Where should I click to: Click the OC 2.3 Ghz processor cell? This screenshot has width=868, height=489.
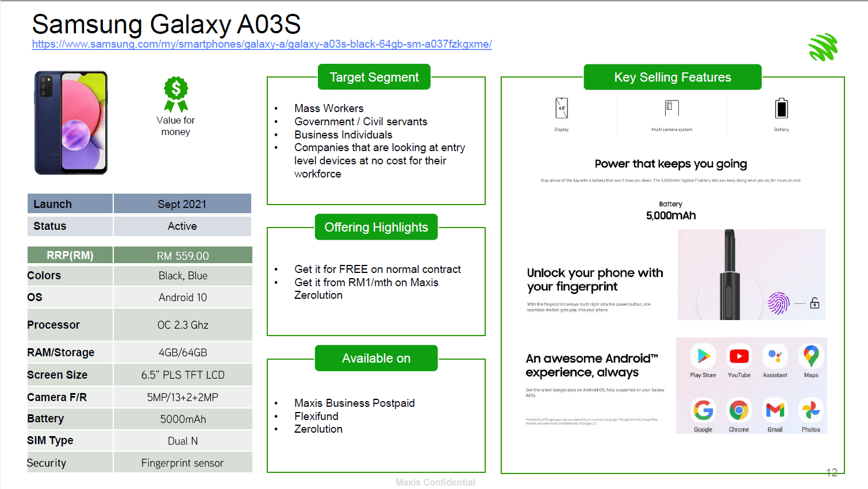pyautogui.click(x=183, y=325)
